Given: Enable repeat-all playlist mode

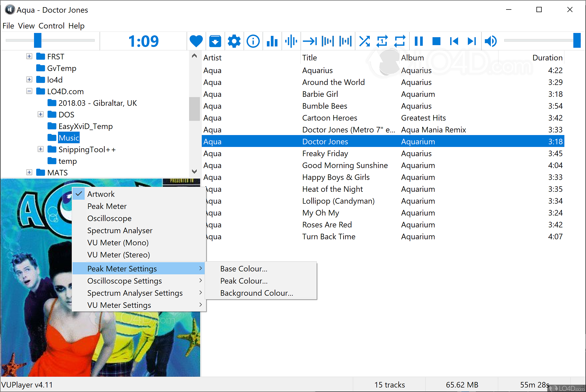Looking at the screenshot, I should pos(400,41).
